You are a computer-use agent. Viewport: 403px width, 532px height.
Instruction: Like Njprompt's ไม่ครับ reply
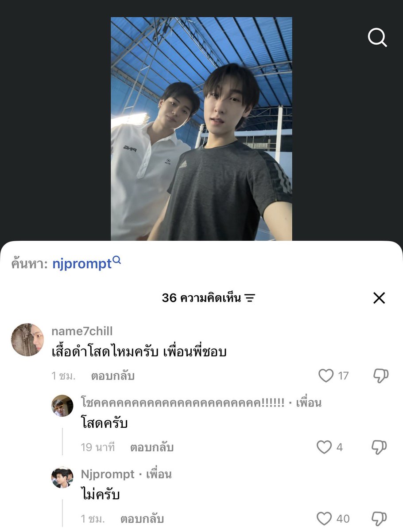[324, 519]
